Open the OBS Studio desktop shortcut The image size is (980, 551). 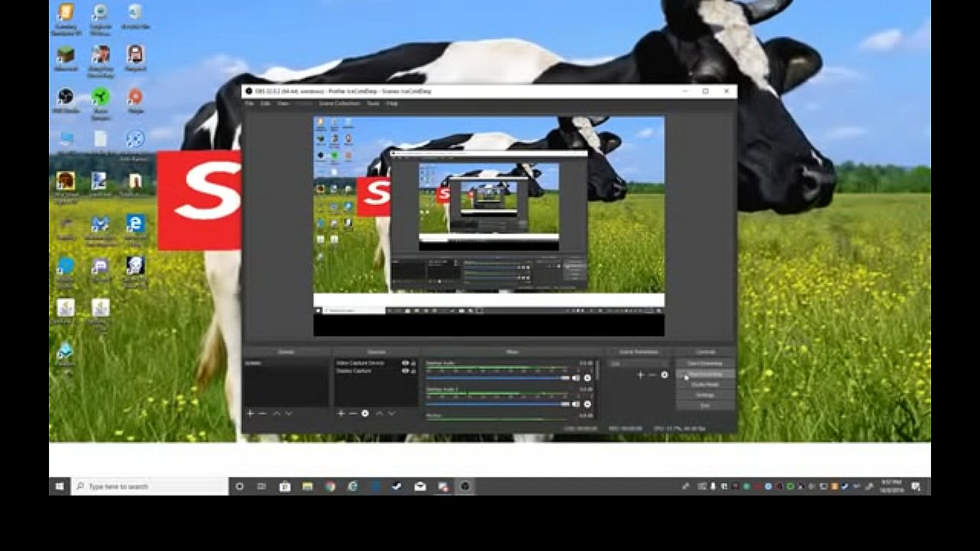(x=66, y=99)
